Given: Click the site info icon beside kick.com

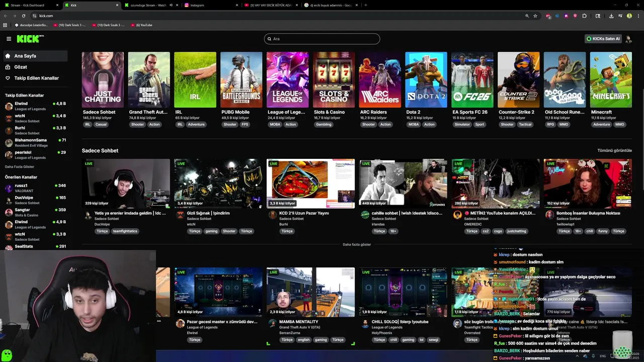Looking at the screenshot, I should 34,16.
